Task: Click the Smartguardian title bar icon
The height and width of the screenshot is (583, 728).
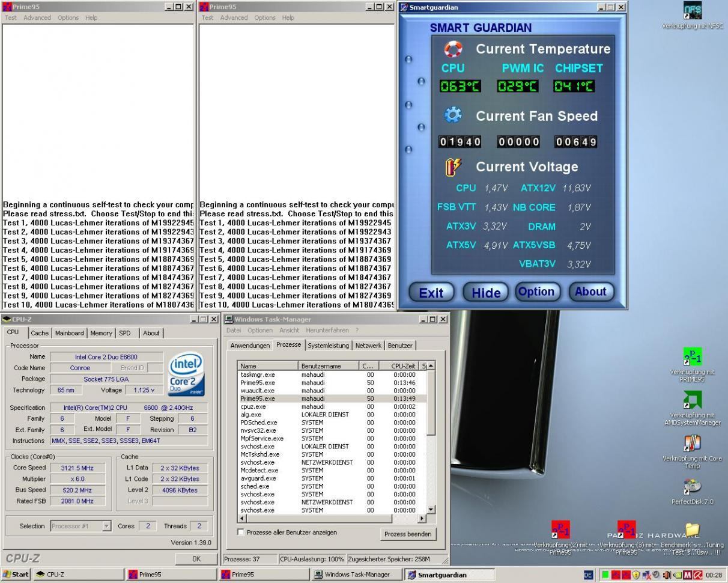Action: [x=404, y=7]
